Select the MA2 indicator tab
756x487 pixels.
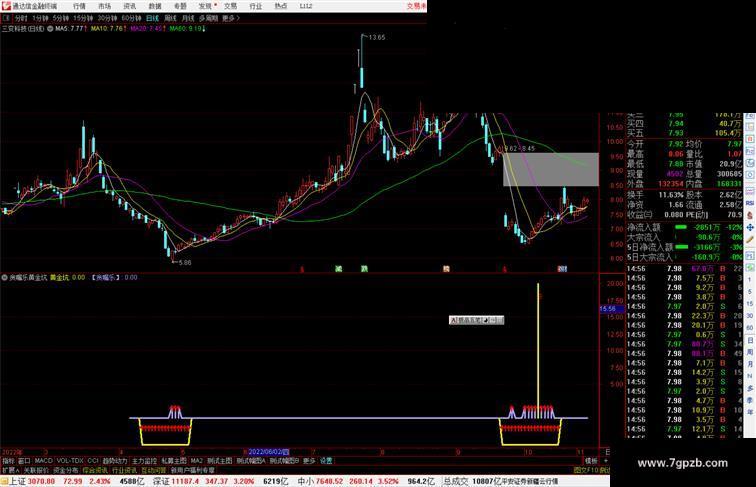pos(197,461)
